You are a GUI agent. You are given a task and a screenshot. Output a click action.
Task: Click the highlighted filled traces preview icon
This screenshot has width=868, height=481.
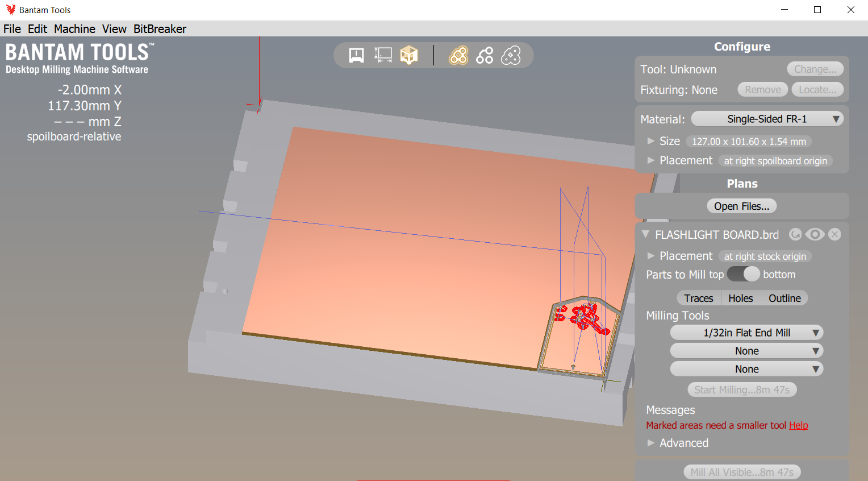point(458,55)
